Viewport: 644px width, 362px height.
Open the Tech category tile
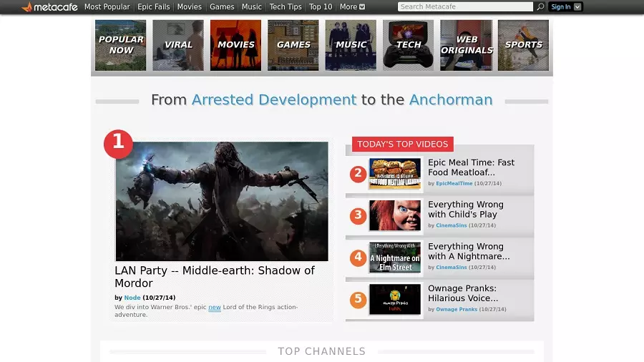tap(408, 45)
